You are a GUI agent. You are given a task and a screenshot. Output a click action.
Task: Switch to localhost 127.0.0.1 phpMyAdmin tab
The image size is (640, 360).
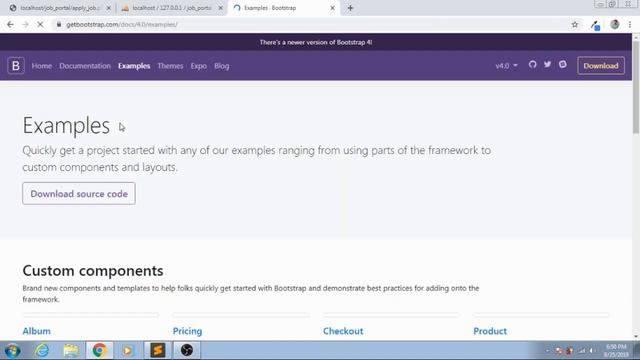[172, 8]
